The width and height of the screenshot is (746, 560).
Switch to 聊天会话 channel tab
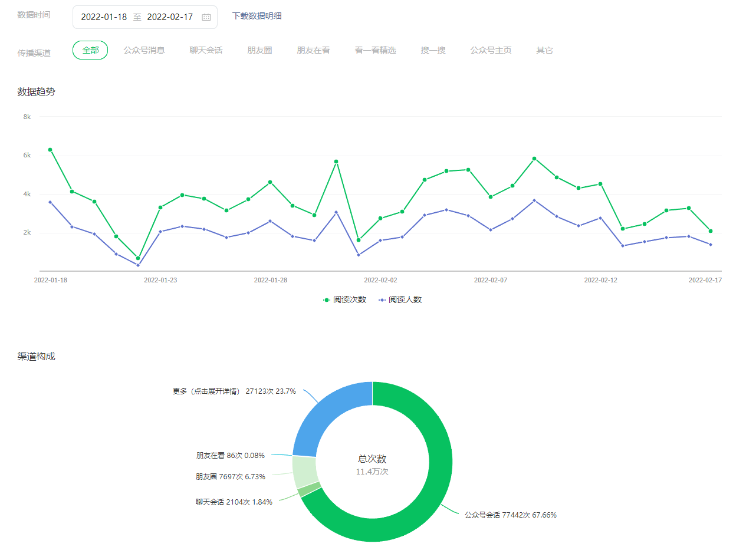(206, 51)
